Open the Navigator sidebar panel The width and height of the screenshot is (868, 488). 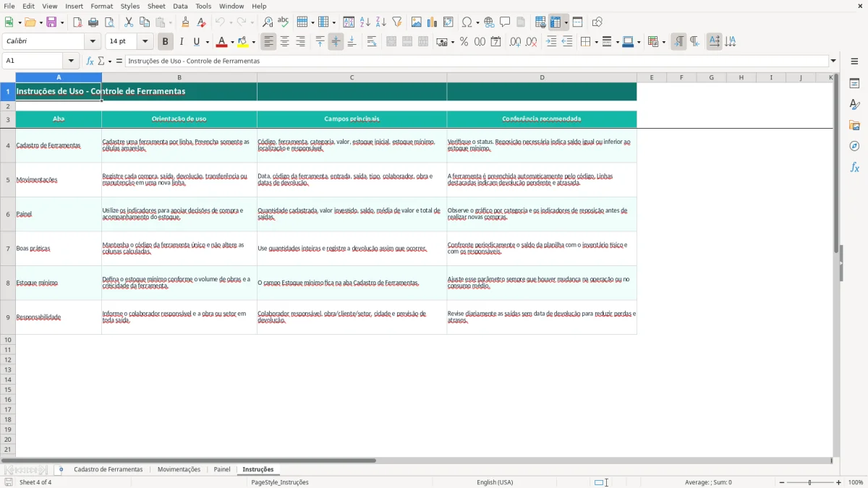pyautogui.click(x=854, y=146)
